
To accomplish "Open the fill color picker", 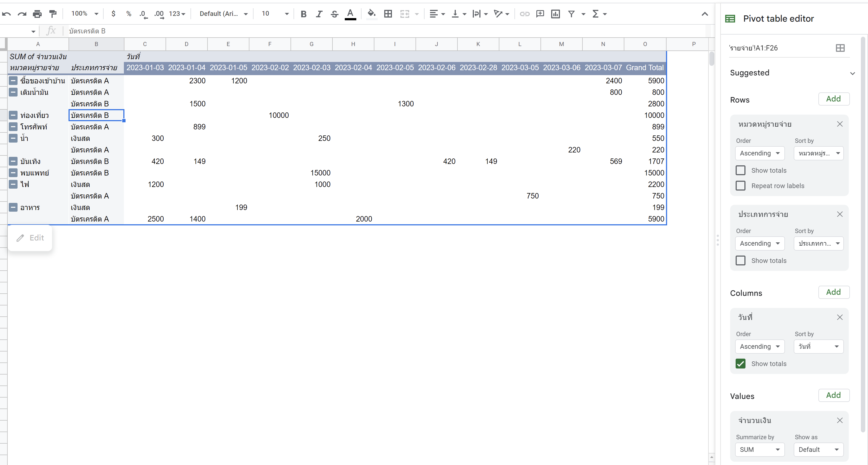I will (x=371, y=14).
